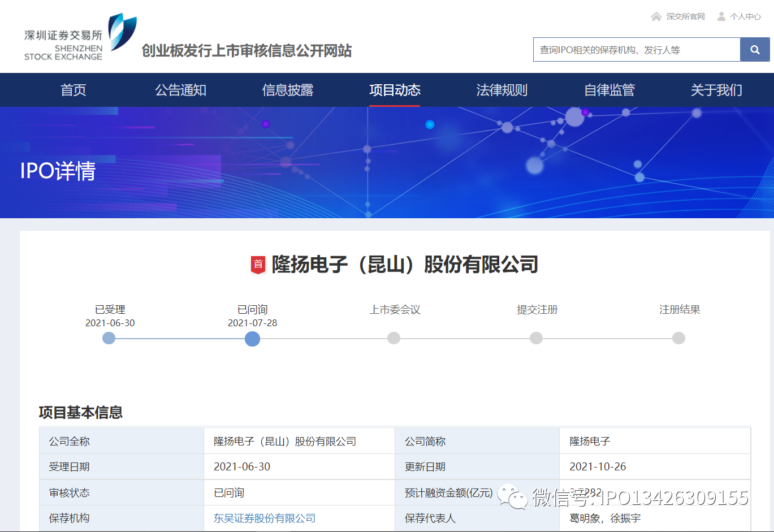Click the 受理日期 value 2021-06-30
Screen dimensions: 774x532
pos(242,466)
